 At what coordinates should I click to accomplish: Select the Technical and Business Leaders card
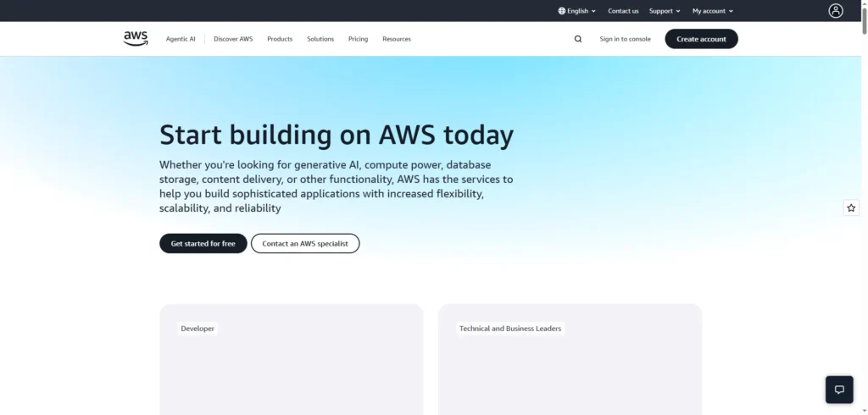570,360
